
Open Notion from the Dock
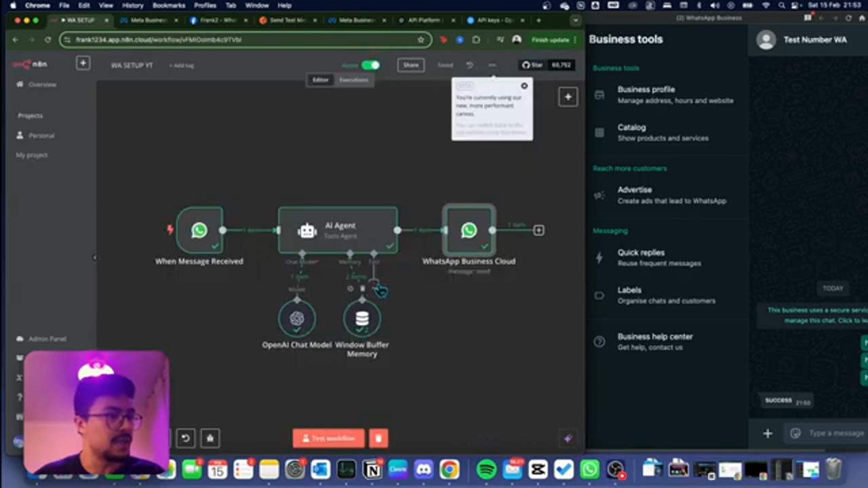(x=372, y=469)
